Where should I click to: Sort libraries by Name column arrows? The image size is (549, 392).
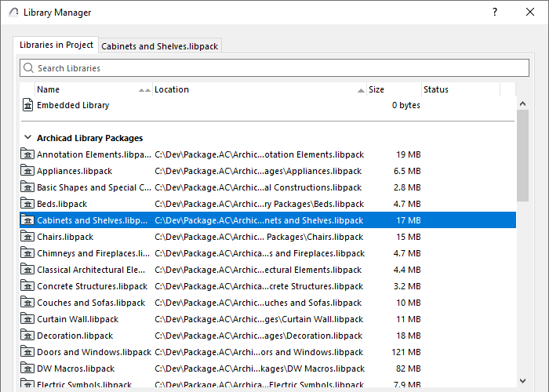point(144,90)
